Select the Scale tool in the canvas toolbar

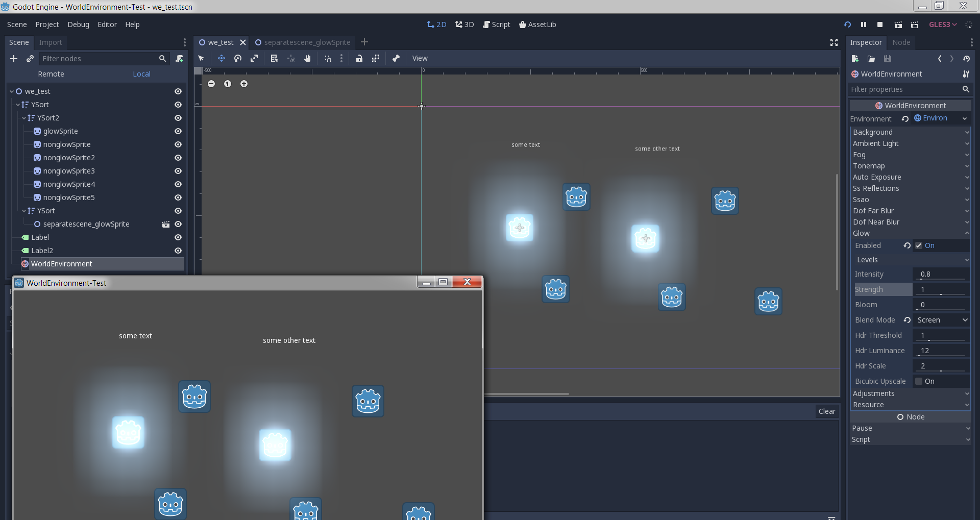click(x=254, y=58)
